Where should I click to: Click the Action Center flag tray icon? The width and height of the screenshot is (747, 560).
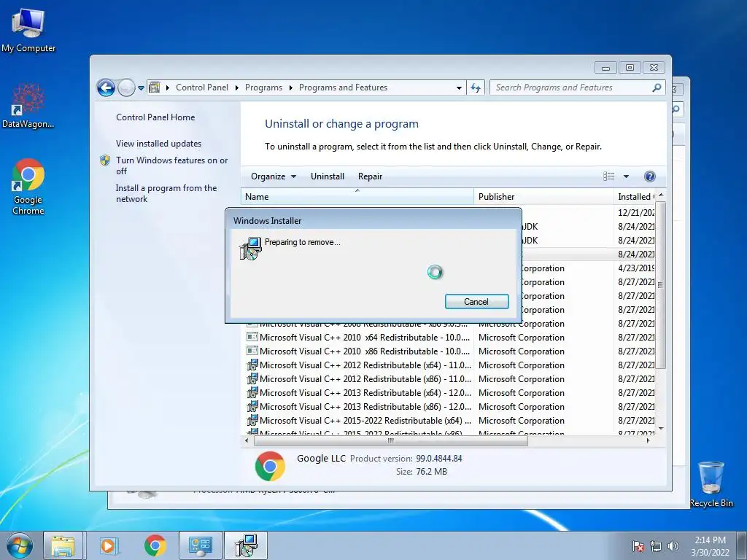pyautogui.click(x=638, y=546)
